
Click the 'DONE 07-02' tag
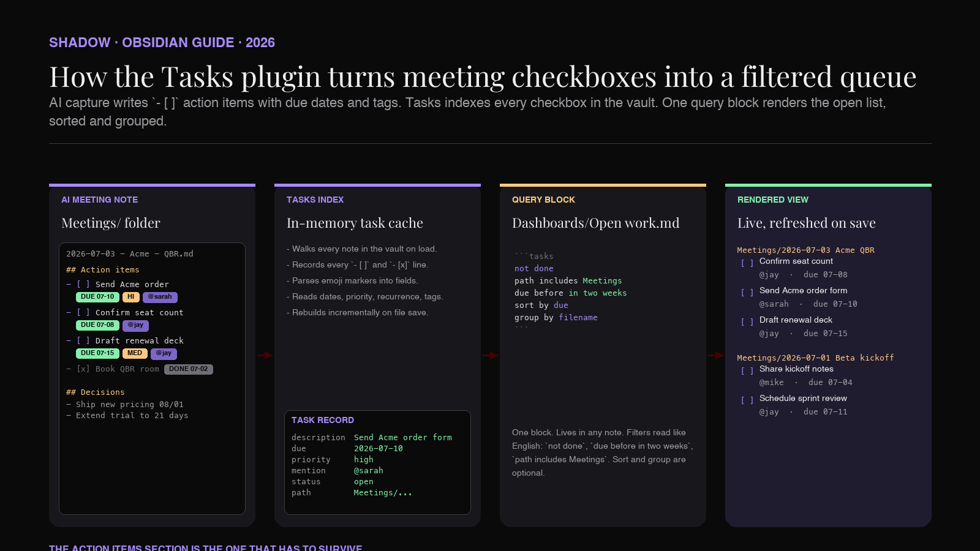tap(189, 369)
